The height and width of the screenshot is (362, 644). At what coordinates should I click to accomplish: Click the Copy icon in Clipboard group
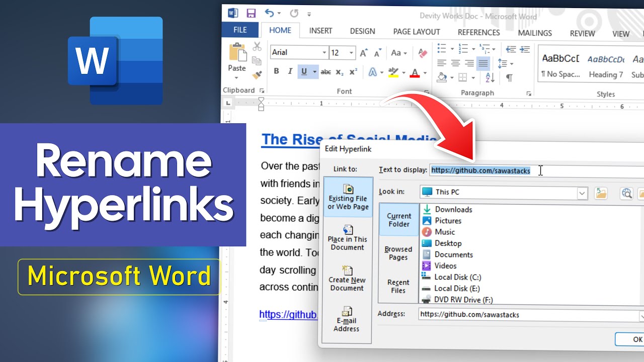(x=257, y=61)
